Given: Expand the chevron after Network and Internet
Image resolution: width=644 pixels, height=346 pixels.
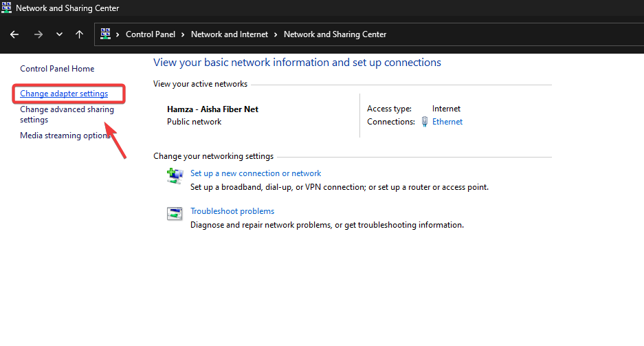Looking at the screenshot, I should pyautogui.click(x=276, y=34).
